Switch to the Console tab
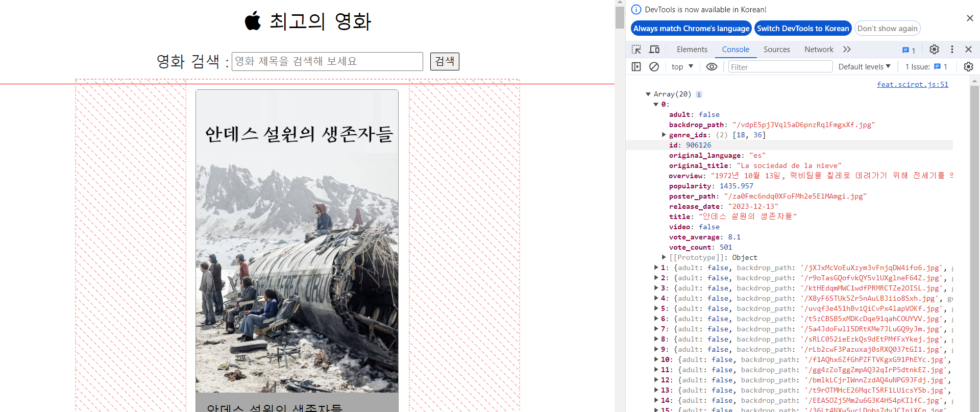 (736, 50)
